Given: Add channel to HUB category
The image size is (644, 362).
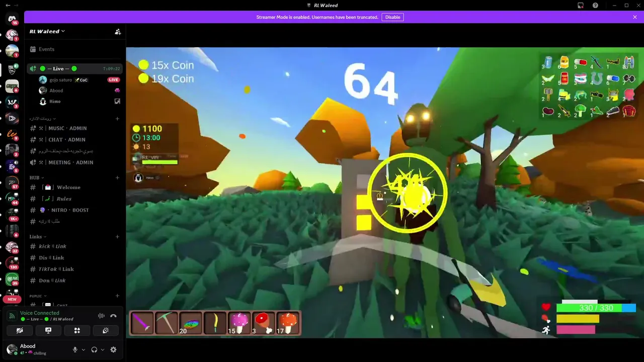Looking at the screenshot, I should 117,177.
